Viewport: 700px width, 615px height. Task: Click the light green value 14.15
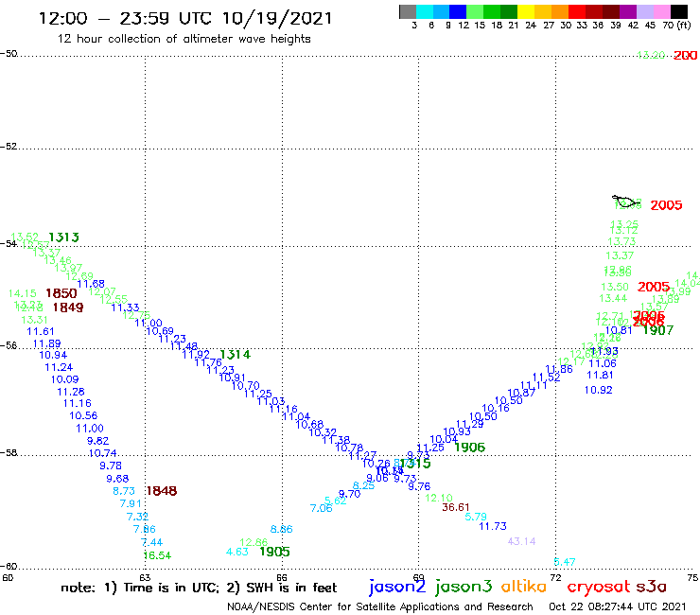coord(23,293)
